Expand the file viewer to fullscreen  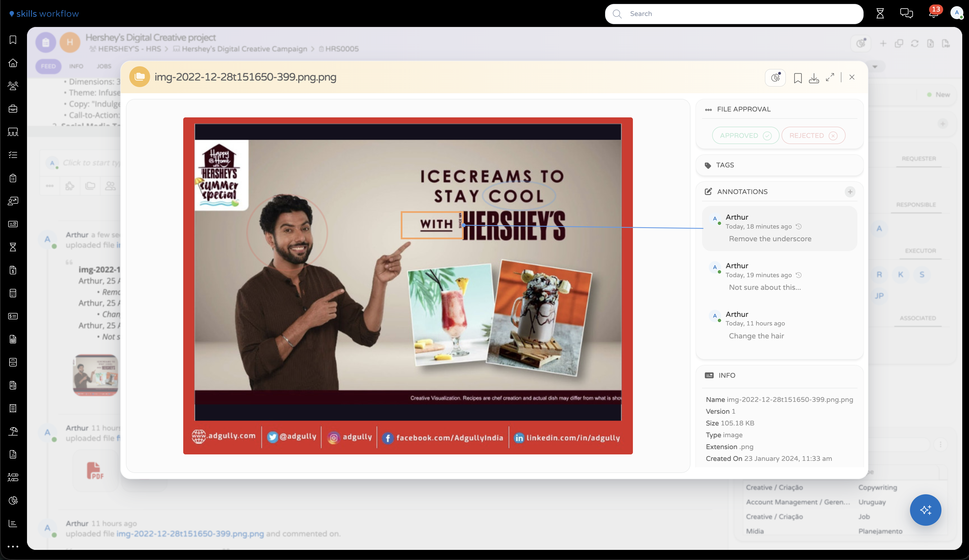[830, 77]
